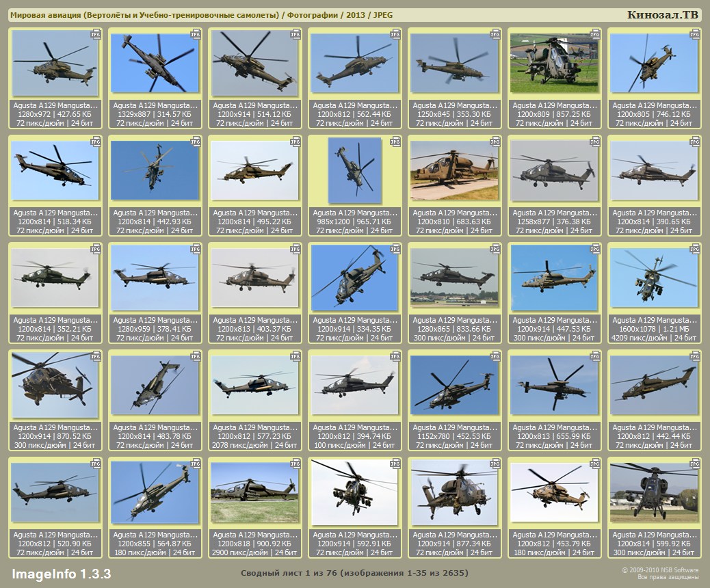This screenshot has height=588, width=710.
Task: Select the helicopter photo sized 683.63 КБ
Action: click(x=454, y=171)
